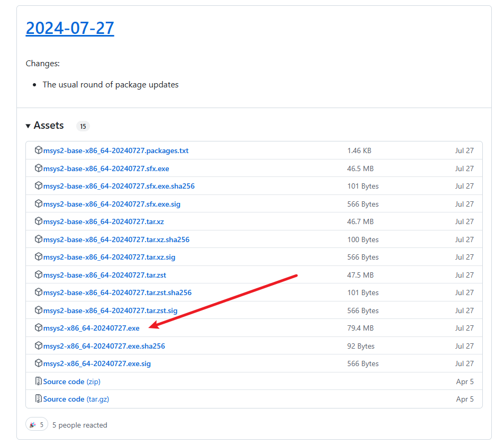Download Source code (zip) link
504x444 pixels.
71,381
